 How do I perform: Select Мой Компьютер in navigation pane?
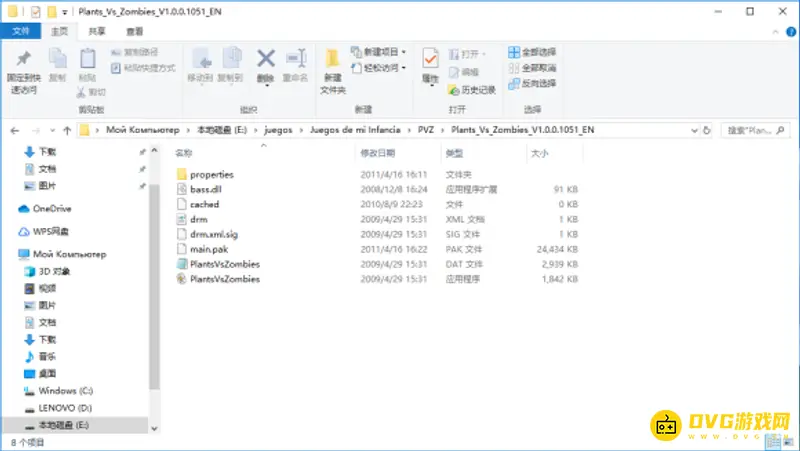click(62, 254)
